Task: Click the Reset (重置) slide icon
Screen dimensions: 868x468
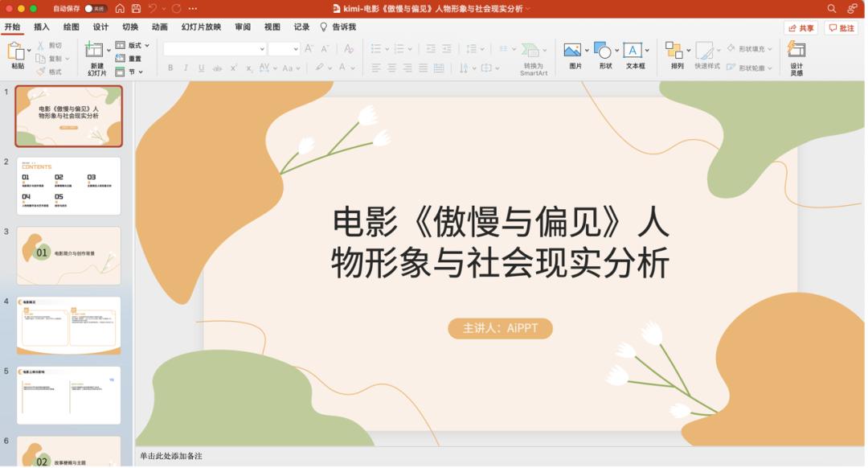Action: (120, 58)
